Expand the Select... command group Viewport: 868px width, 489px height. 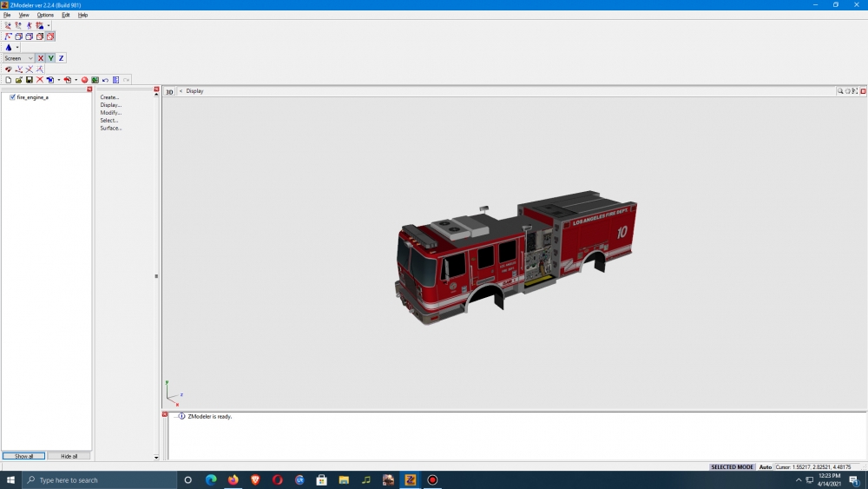tap(109, 120)
